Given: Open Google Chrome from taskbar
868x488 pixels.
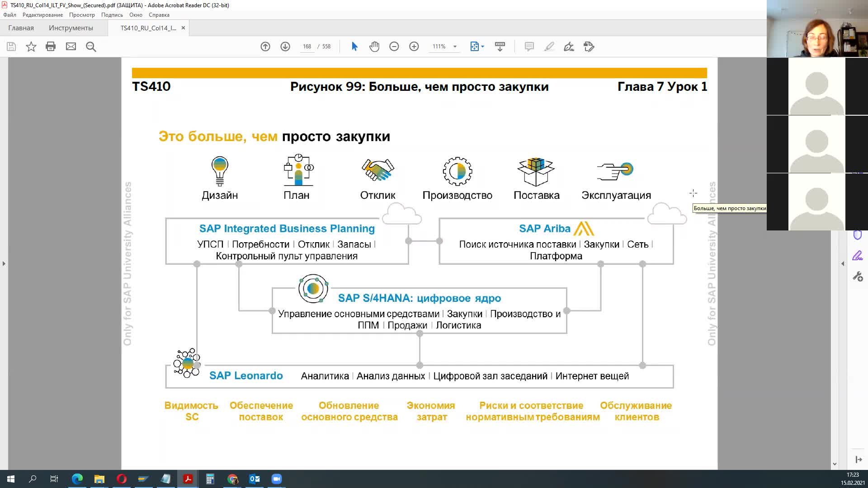Looking at the screenshot, I should (x=232, y=479).
